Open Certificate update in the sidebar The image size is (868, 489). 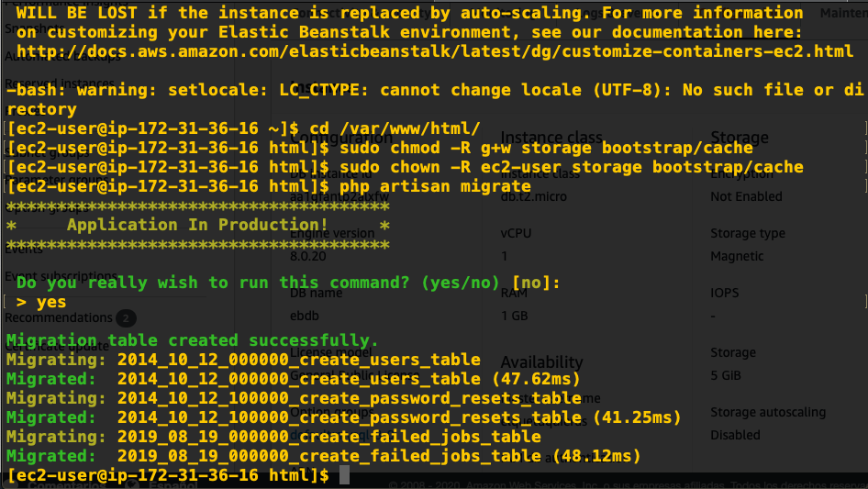[58, 346]
